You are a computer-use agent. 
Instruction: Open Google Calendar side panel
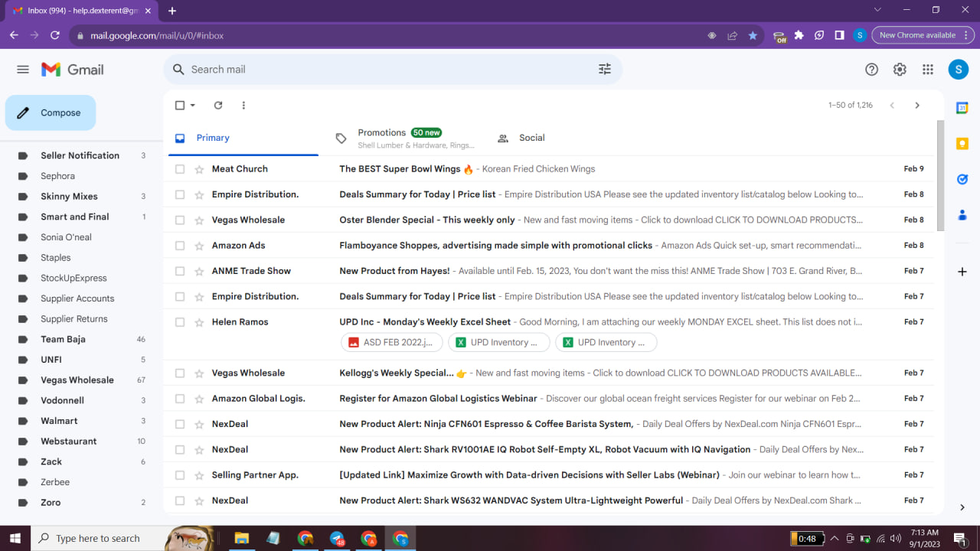[962, 108]
